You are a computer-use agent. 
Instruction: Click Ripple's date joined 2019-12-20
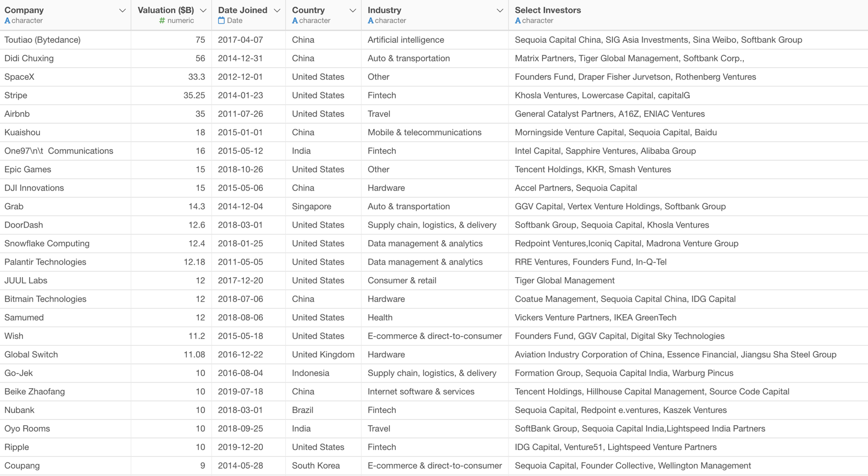[x=240, y=447]
